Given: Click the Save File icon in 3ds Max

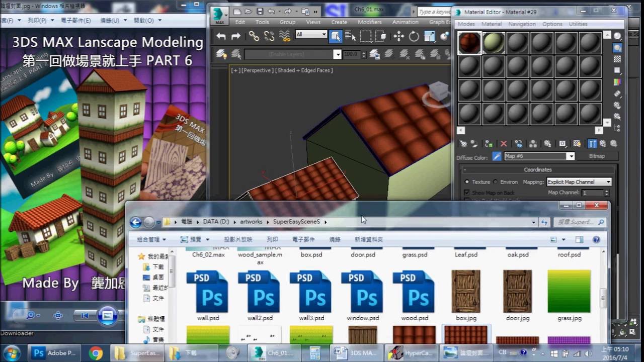Looking at the screenshot, I should coord(261,12).
